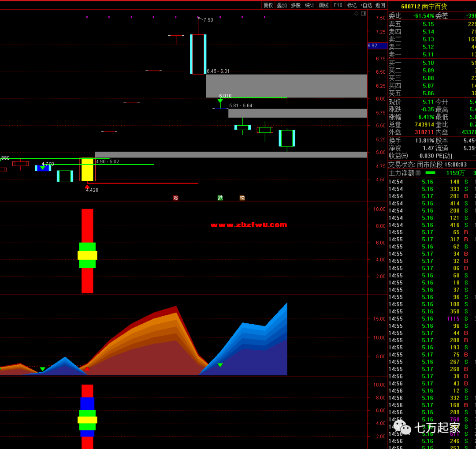Click the orange 榜 marker icon
The height and width of the screenshot is (449, 476).
(242, 198)
